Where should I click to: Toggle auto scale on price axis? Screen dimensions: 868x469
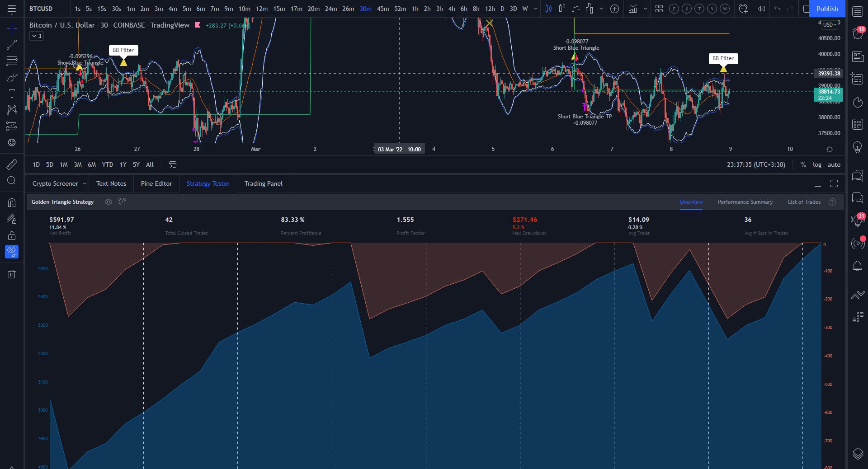834,164
